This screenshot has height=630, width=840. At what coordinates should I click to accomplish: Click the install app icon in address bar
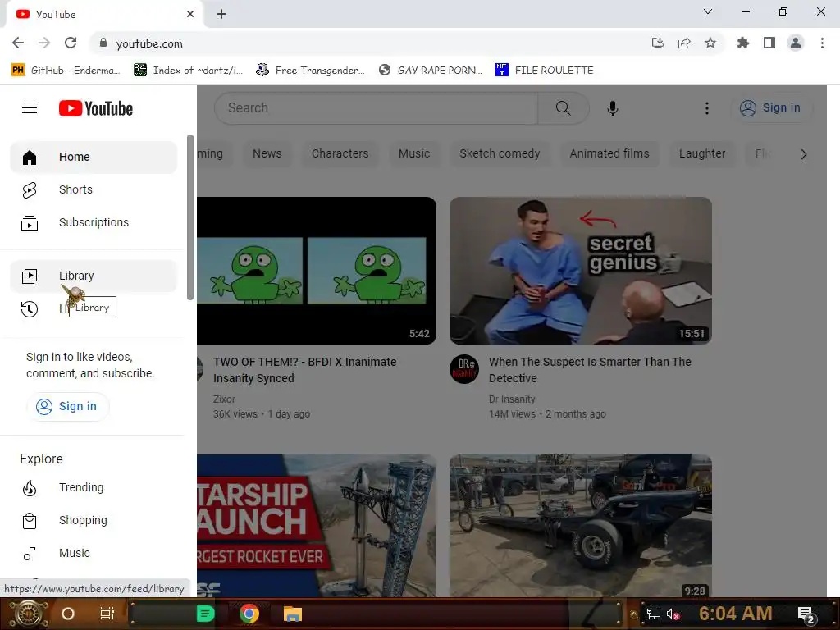[657, 43]
